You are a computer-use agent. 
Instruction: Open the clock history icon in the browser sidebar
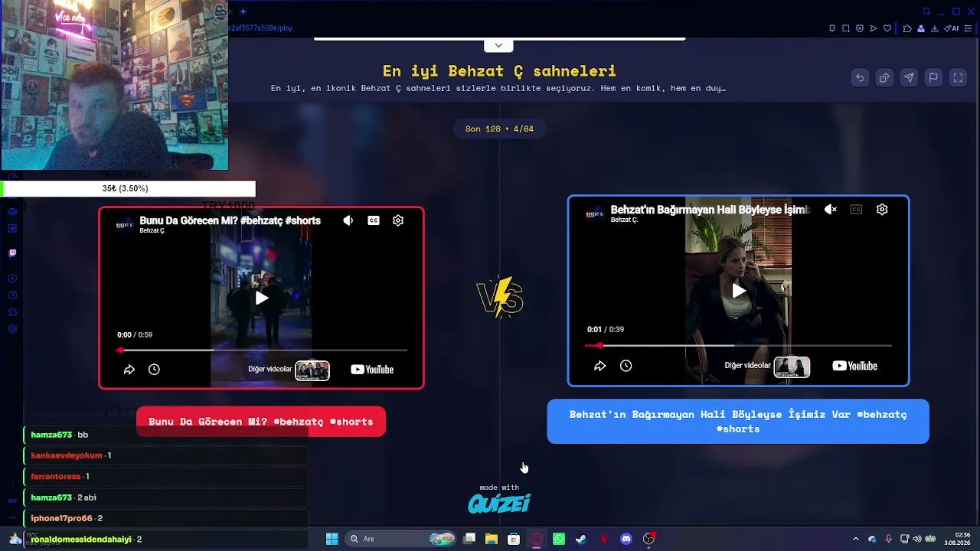pos(12,295)
